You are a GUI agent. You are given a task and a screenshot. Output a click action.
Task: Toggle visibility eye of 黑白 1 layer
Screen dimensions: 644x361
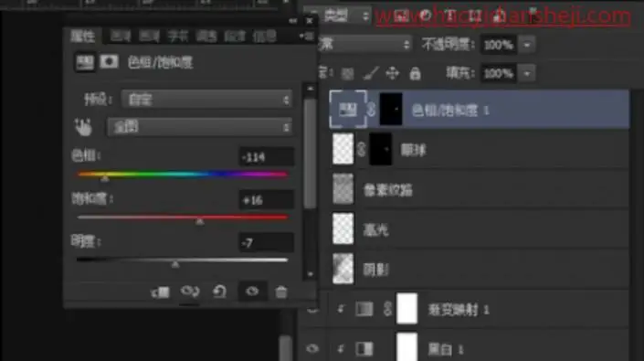tap(312, 349)
